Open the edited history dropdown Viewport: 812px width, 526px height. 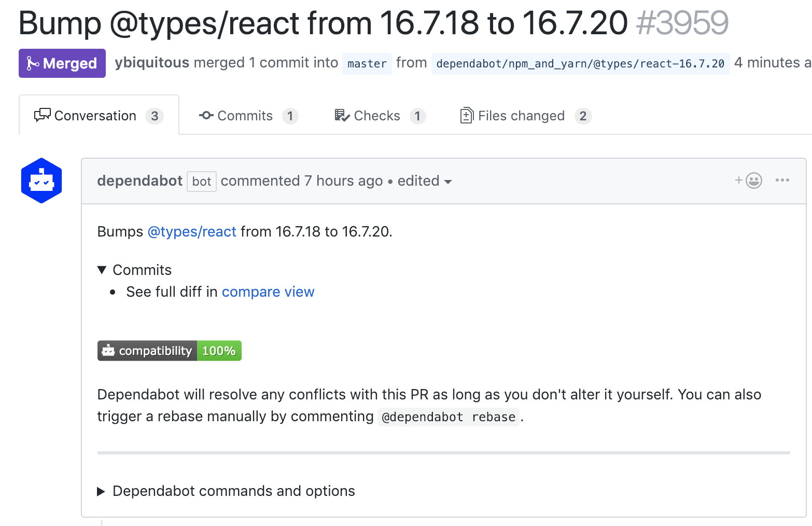click(425, 181)
